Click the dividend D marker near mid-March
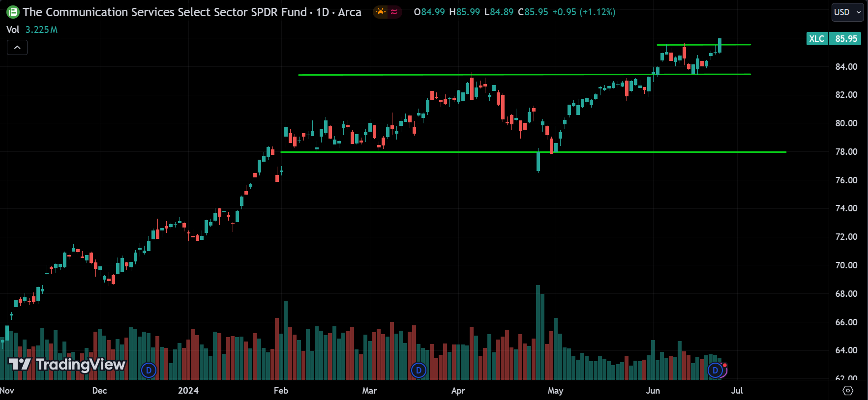 coord(419,370)
